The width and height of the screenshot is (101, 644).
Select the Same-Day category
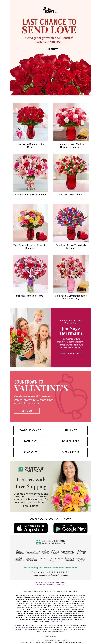[x=30, y=441]
